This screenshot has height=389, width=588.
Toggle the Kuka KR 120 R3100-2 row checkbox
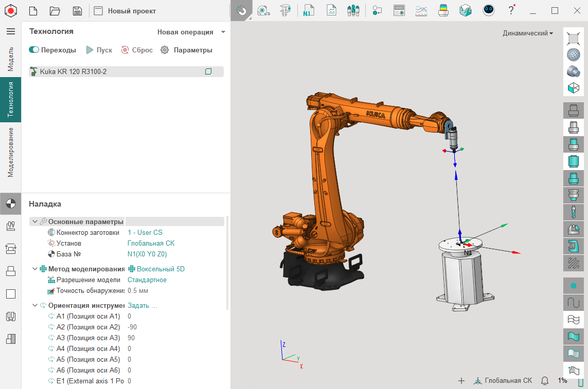pos(208,71)
